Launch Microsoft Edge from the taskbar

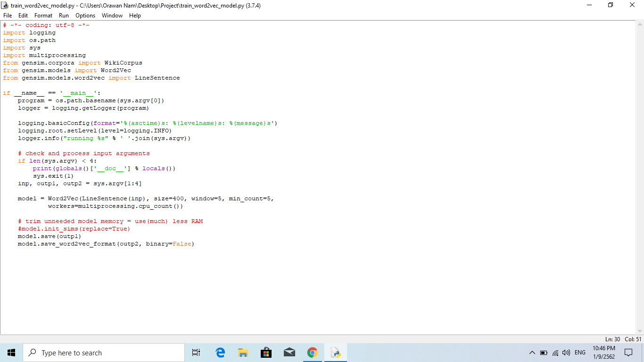(220, 352)
